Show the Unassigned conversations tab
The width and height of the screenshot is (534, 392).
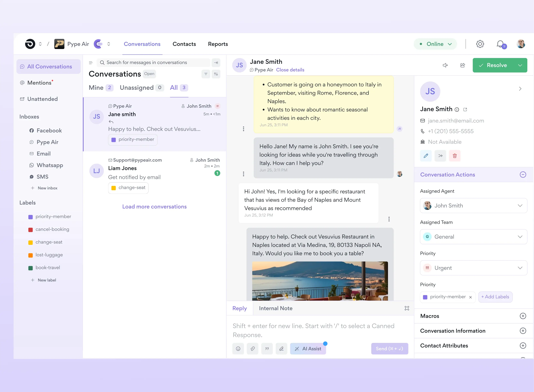click(142, 88)
